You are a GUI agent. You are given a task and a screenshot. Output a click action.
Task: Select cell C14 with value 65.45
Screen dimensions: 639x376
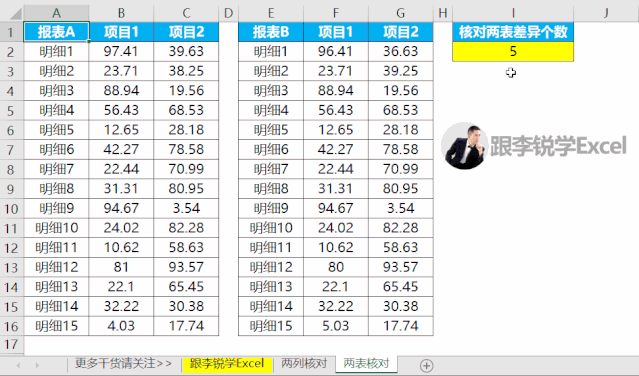(x=186, y=287)
